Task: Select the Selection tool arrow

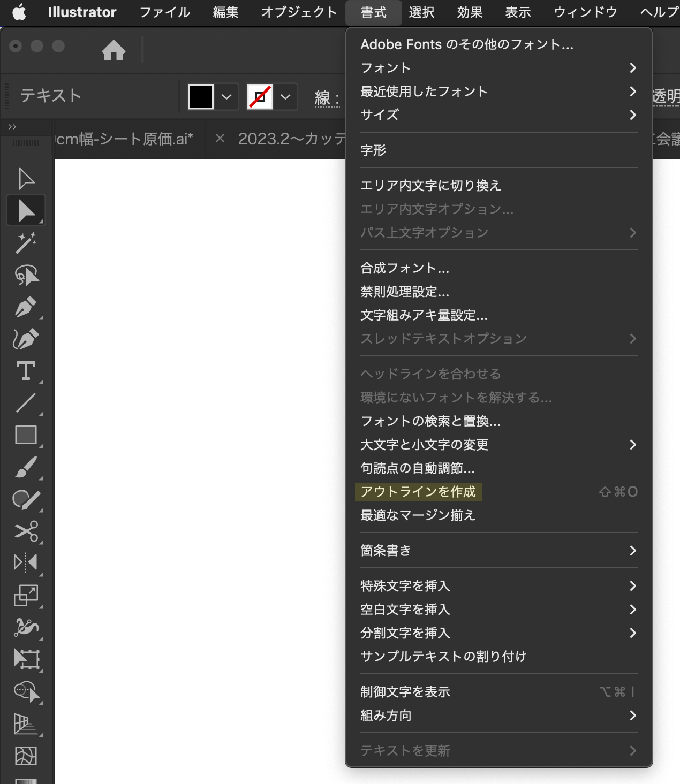Action: click(26, 179)
